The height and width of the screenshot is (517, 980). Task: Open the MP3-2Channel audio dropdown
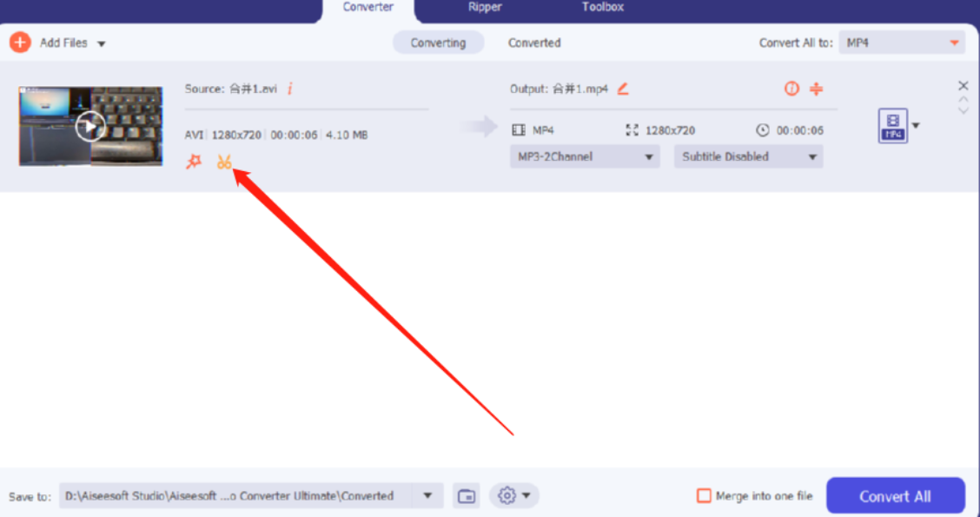click(x=583, y=156)
